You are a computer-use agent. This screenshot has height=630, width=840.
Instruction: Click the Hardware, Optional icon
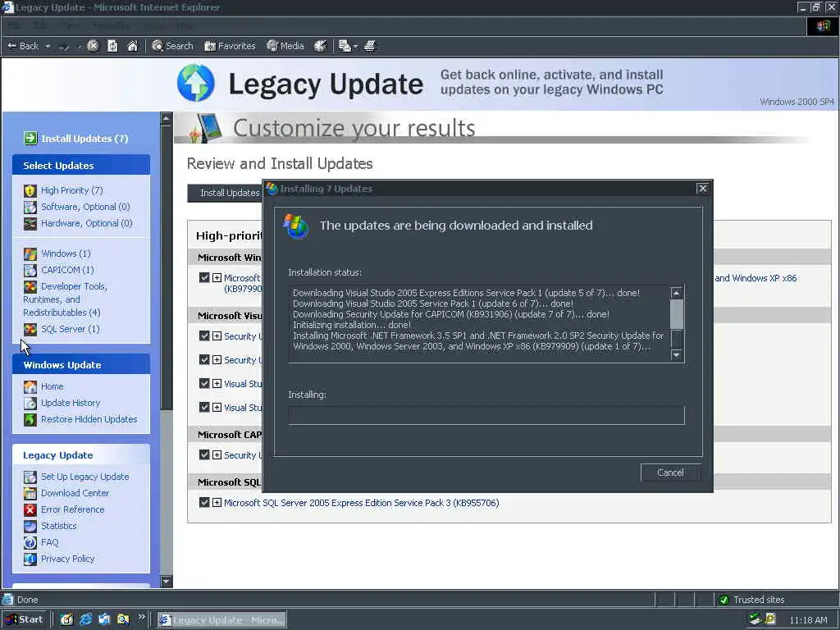pos(30,223)
